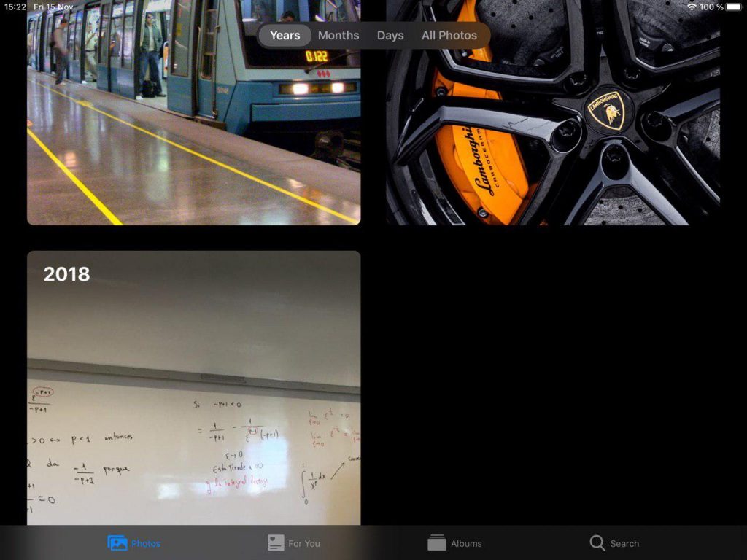Screen dimensions: 747x560
Task: Open the For You heart card icon
Action: (x=276, y=543)
